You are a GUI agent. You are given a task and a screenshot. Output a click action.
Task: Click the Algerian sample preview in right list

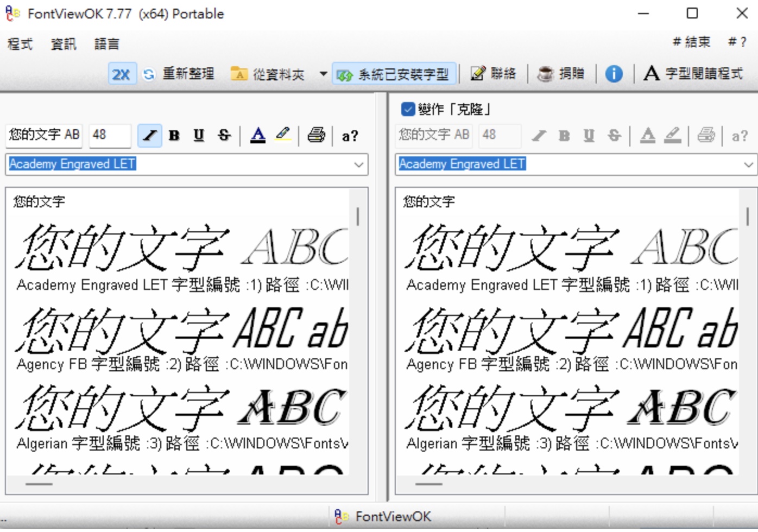point(571,408)
